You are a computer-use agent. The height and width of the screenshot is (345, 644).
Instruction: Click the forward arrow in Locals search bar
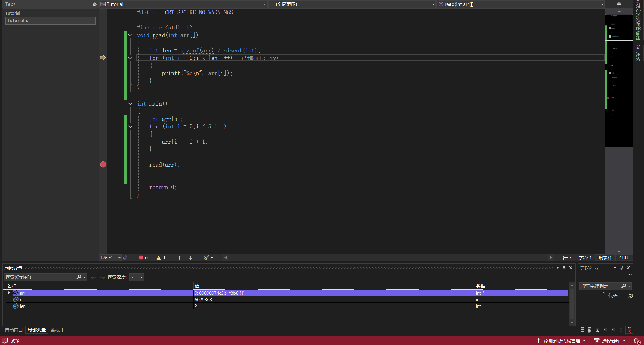[102, 277]
